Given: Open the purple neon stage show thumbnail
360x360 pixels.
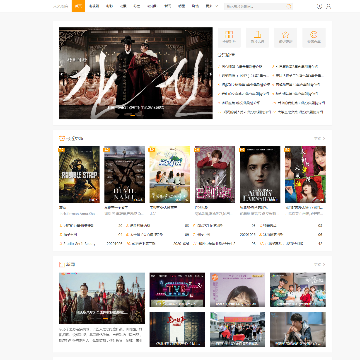Looking at the screenshot, I should [177, 290].
